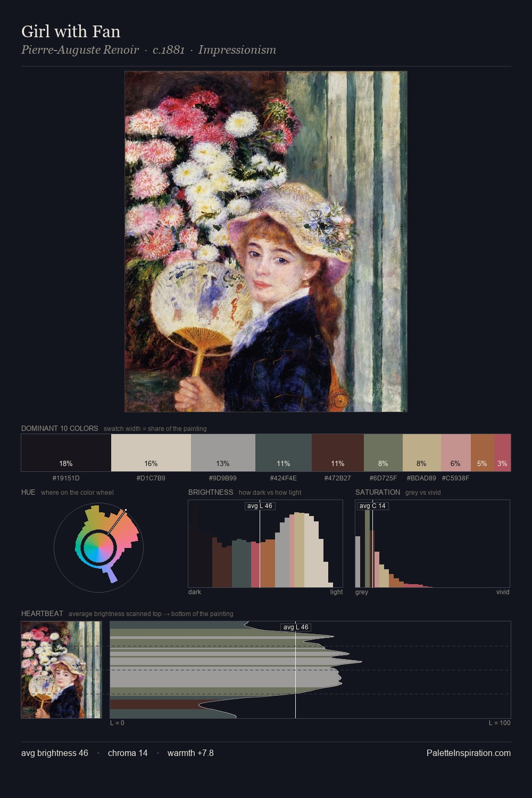Viewport: 532px width, 798px height.
Task: Click the 'avg L 46' label in brightness chart
Action: (x=260, y=506)
